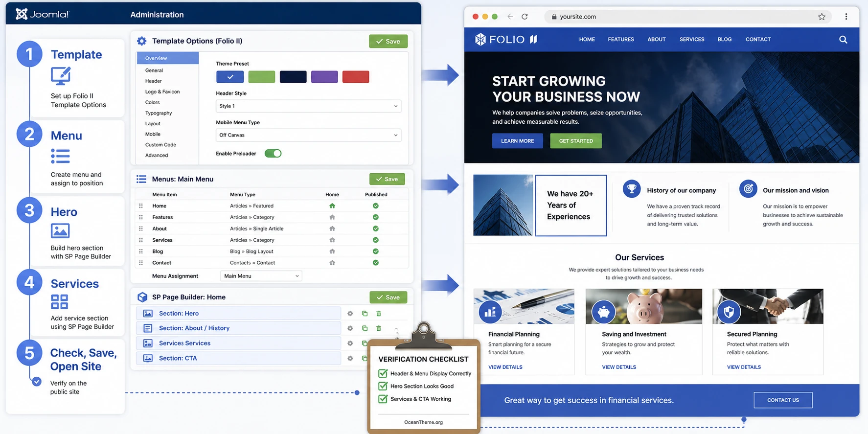Delete Section: About / History row
The width and height of the screenshot is (868, 434).
click(379, 328)
